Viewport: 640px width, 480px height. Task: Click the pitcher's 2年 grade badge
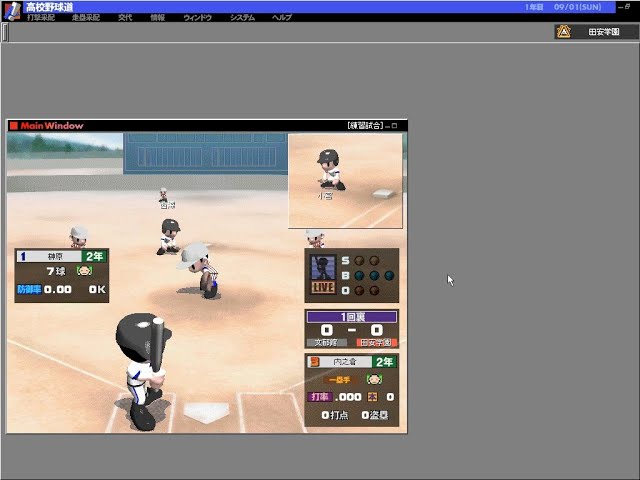coord(95,256)
